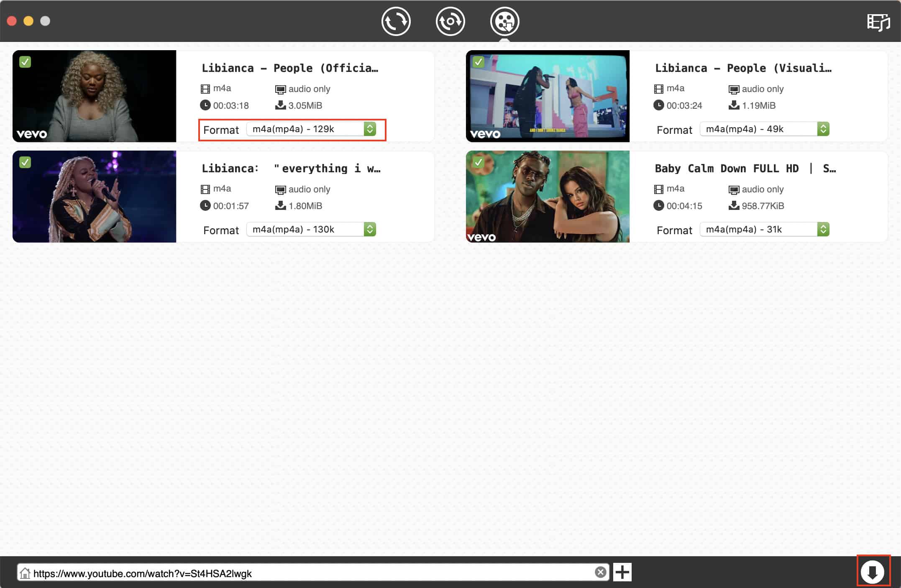
Task: Click the Libianca People (Visuali… title
Action: click(x=743, y=68)
